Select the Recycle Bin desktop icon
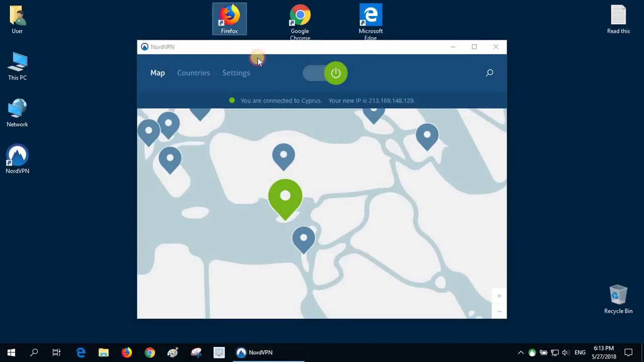Screen dimensions: 644x362 618,300
